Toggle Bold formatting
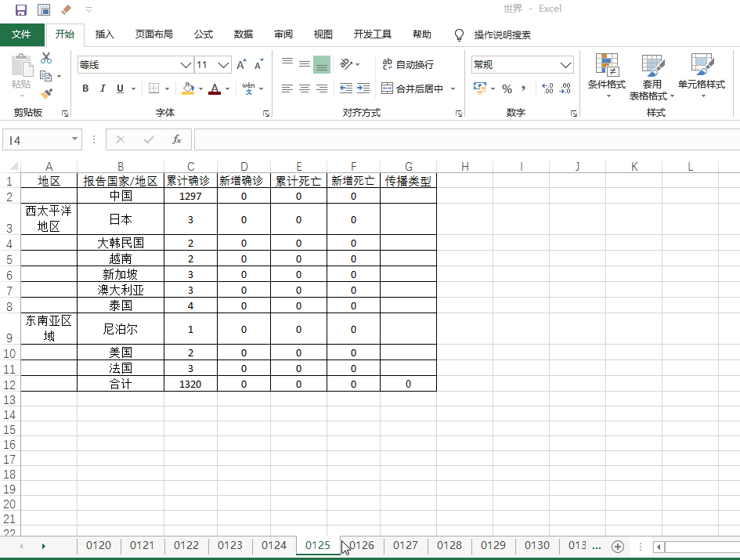This screenshot has width=740, height=560. (x=85, y=89)
